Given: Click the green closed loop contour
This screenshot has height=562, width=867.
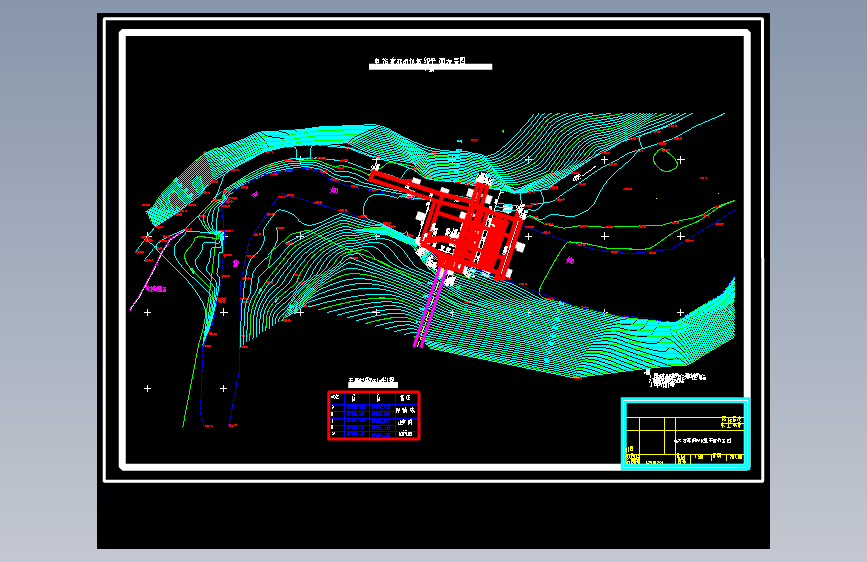Looking at the screenshot, I should [665, 159].
